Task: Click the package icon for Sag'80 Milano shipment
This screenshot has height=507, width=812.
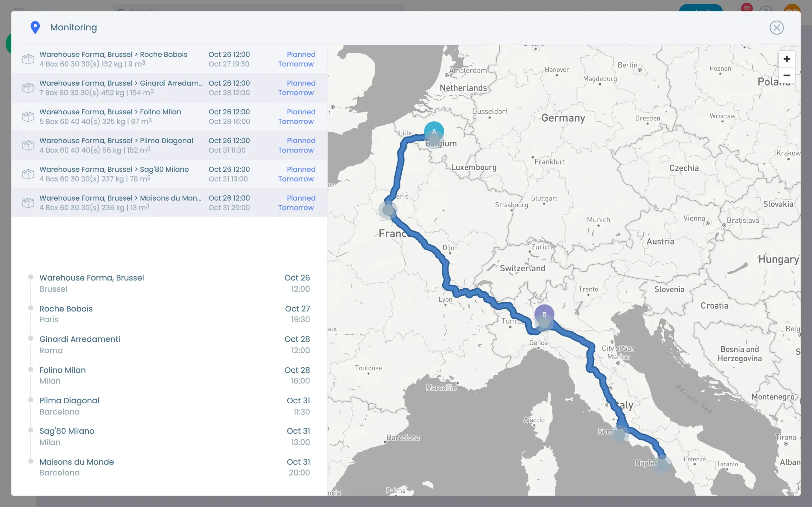Action: [x=28, y=174]
